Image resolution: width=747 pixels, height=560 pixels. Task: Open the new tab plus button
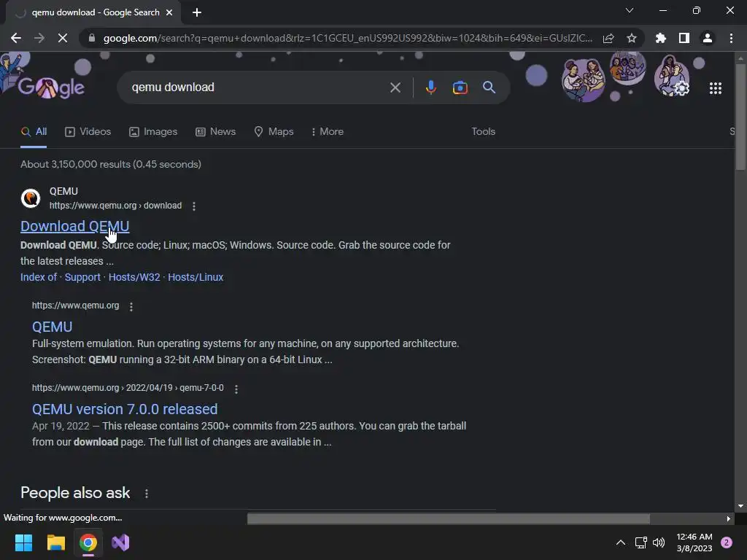[x=197, y=12]
